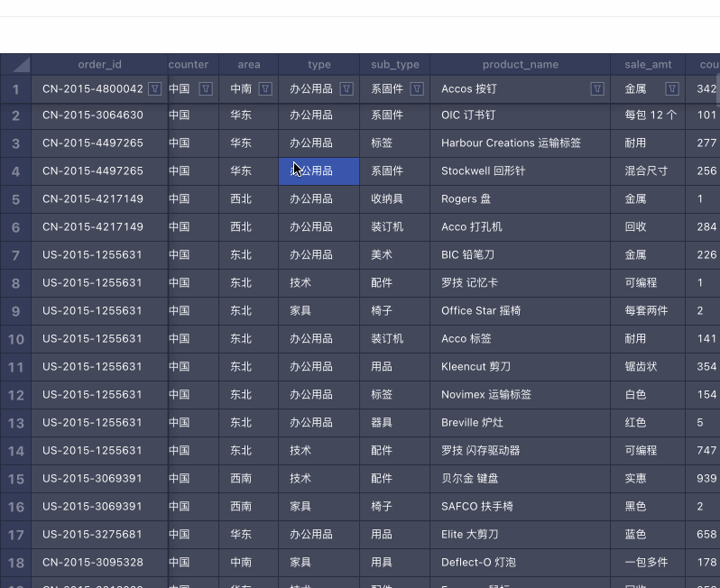Select row number 14 header
The height and width of the screenshot is (588, 720).
[x=15, y=451]
